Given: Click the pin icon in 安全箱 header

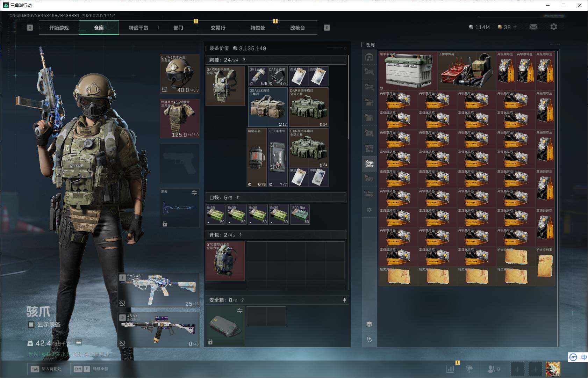Looking at the screenshot, I should click(x=344, y=300).
